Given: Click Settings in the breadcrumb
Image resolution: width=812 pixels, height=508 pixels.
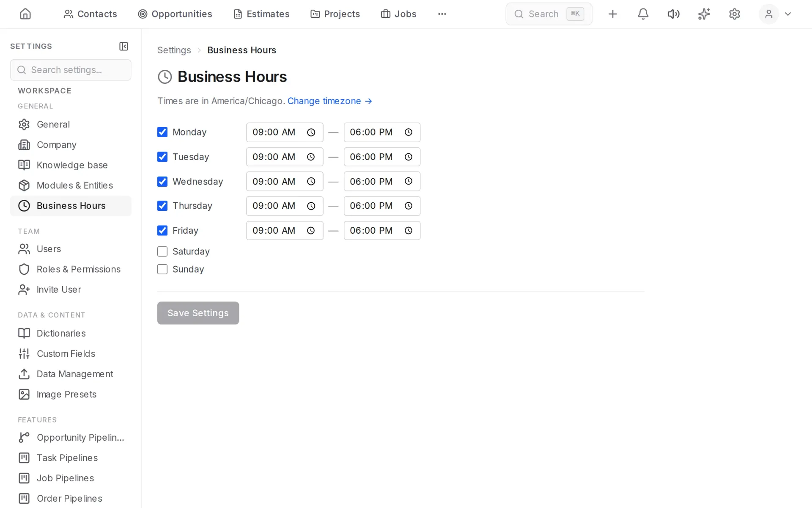Looking at the screenshot, I should point(174,50).
